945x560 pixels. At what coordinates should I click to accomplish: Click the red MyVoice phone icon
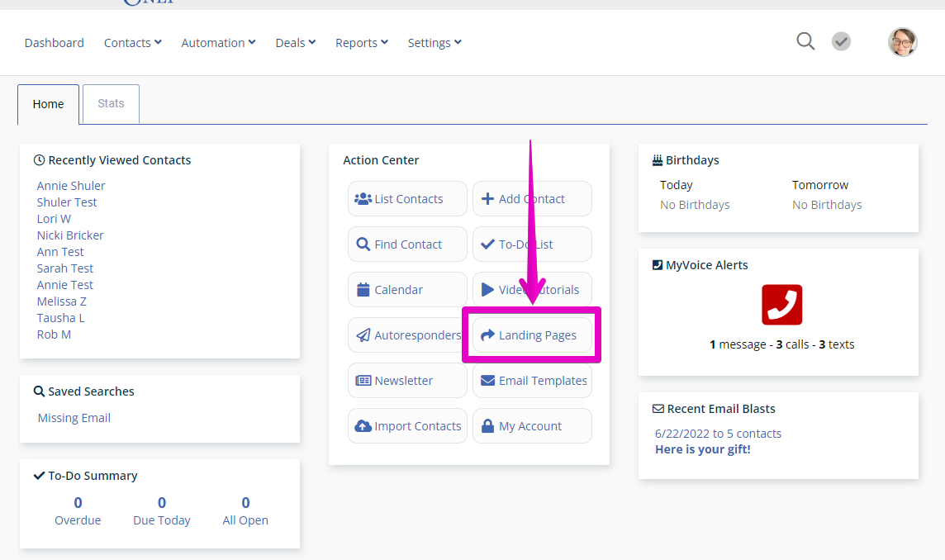click(781, 305)
